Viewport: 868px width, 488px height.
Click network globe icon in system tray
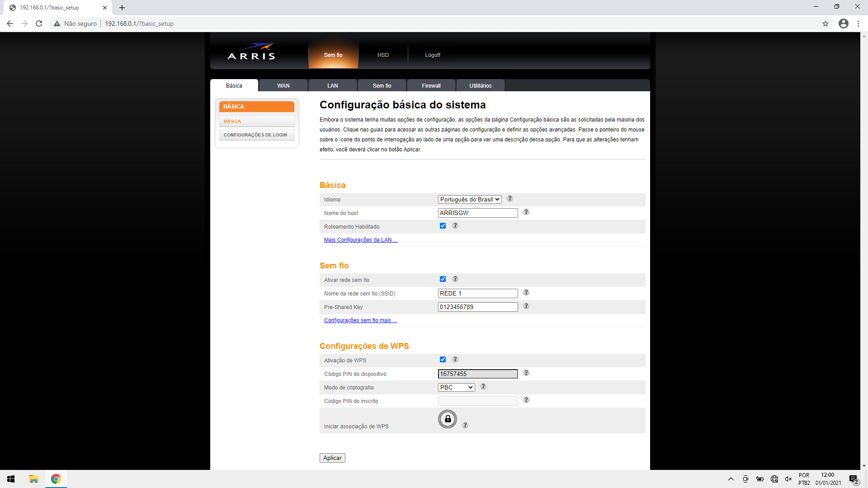point(774,479)
